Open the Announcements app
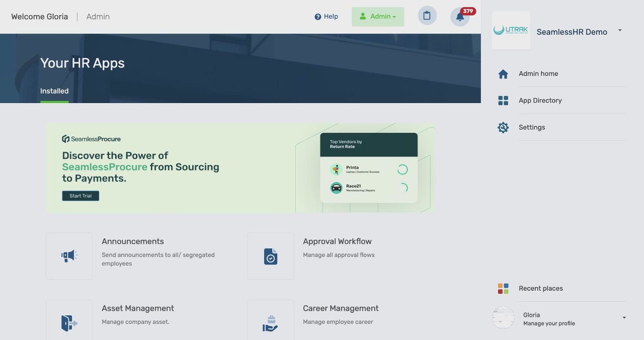This screenshot has width=644, height=340. [133, 241]
